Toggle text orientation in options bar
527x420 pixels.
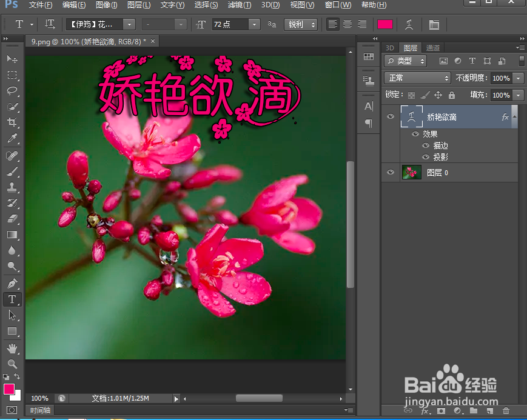coord(49,24)
